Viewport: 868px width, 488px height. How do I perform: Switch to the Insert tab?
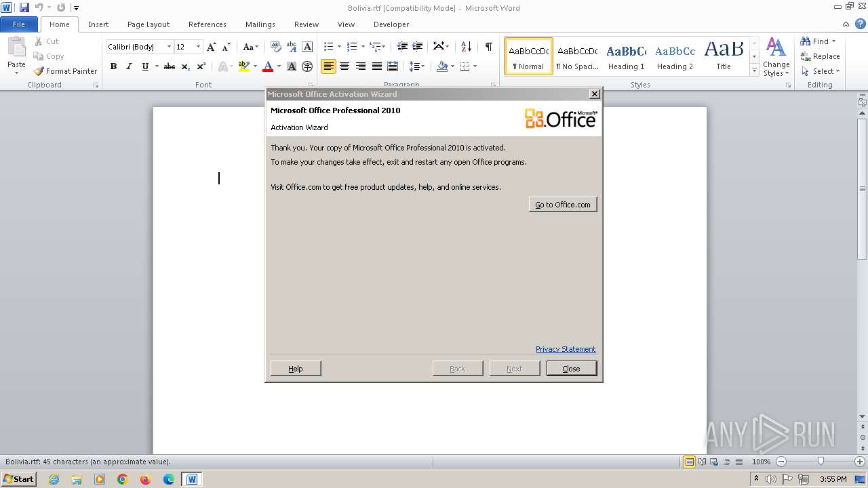click(98, 24)
